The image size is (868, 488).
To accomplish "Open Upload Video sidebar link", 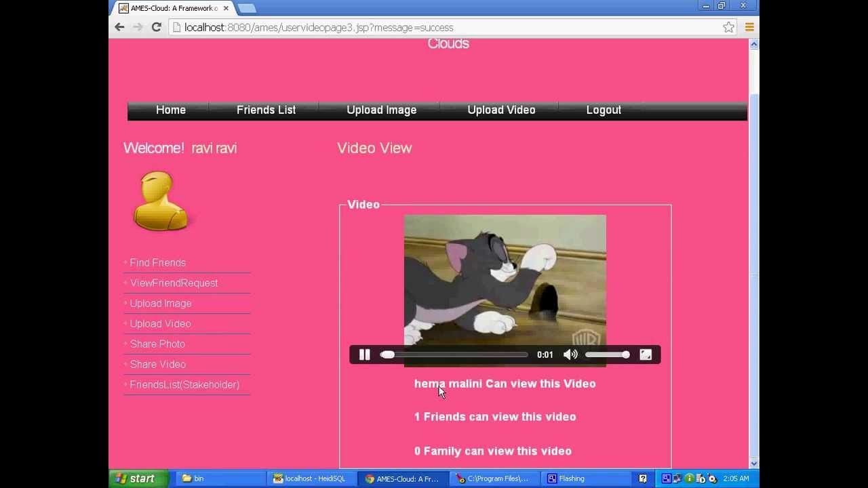I will [160, 324].
